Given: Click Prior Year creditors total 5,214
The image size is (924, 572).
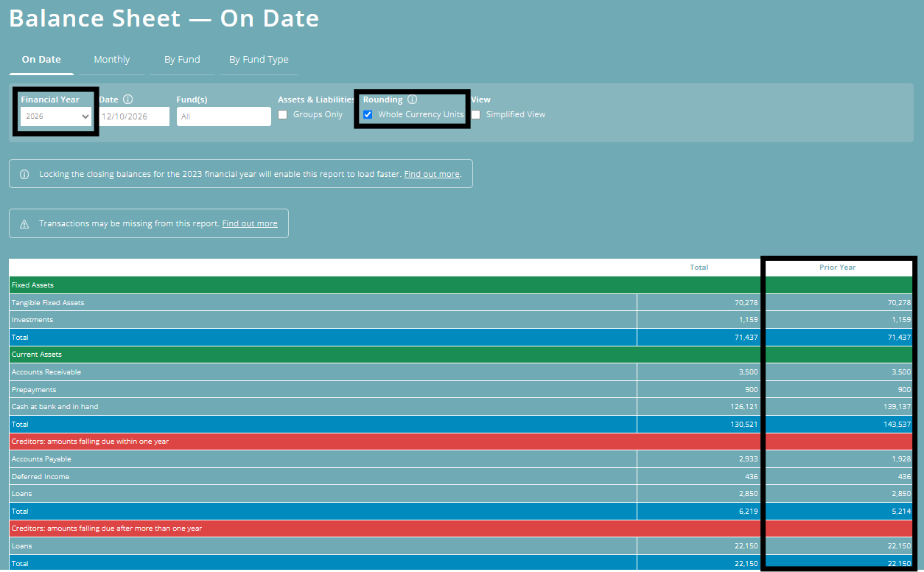Looking at the screenshot, I should pos(901,512).
